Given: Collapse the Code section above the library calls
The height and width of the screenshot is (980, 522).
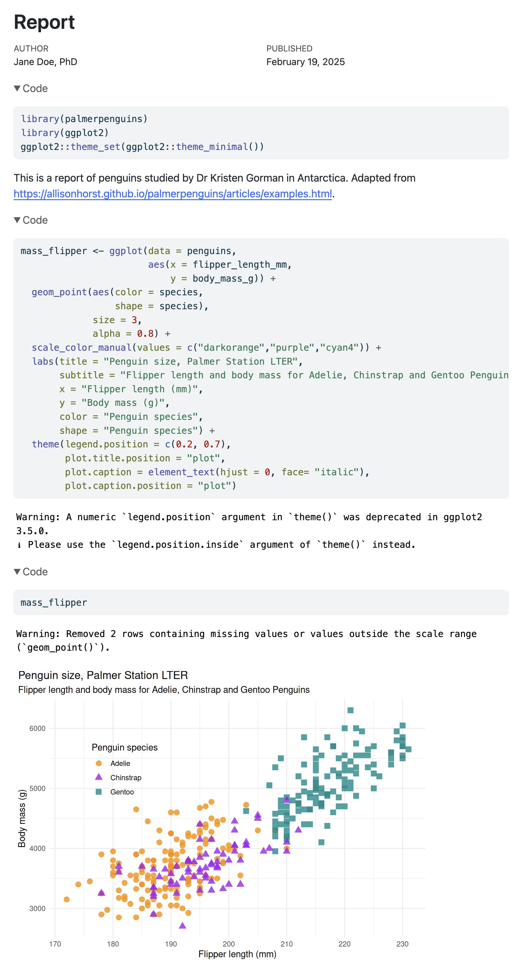Looking at the screenshot, I should [x=31, y=88].
